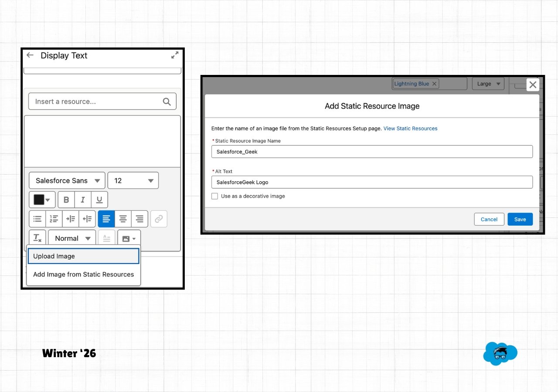Open the Salesforce Sans font dropdown

[x=67, y=180]
